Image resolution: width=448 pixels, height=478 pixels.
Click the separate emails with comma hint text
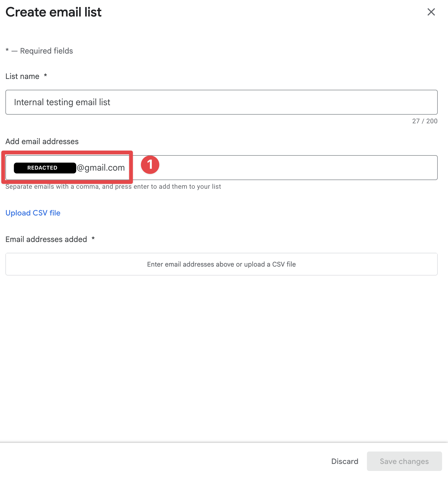pyautogui.click(x=113, y=187)
